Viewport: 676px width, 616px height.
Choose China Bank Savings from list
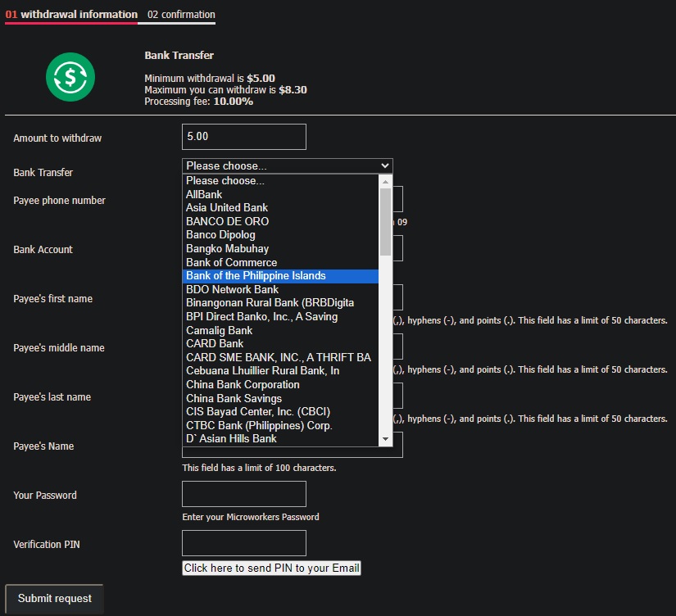[234, 398]
